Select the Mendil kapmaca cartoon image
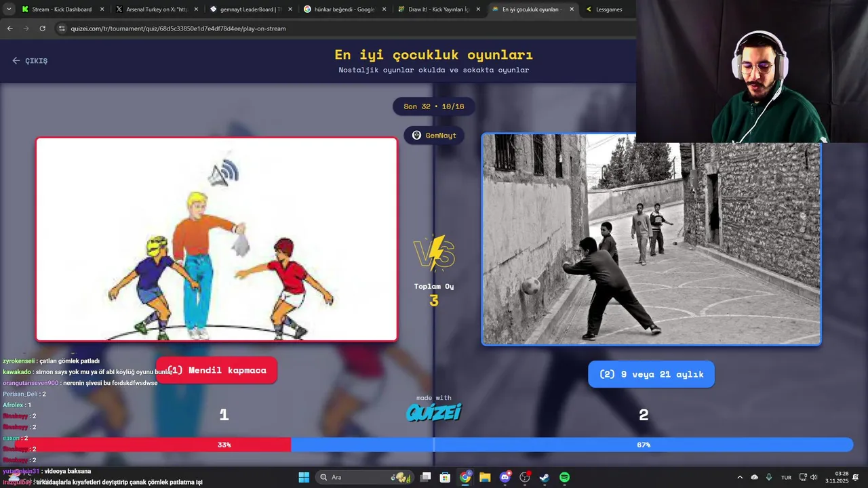Image resolution: width=868 pixels, height=488 pixels. coord(216,239)
